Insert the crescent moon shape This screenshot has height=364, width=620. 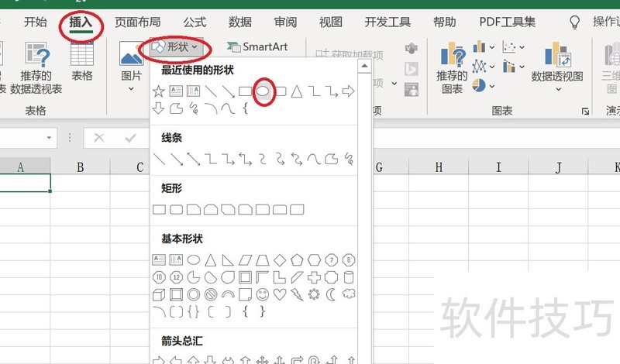coord(332,294)
